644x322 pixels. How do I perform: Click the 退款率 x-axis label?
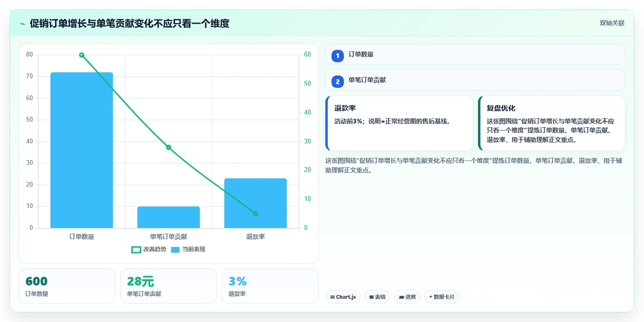(255, 237)
